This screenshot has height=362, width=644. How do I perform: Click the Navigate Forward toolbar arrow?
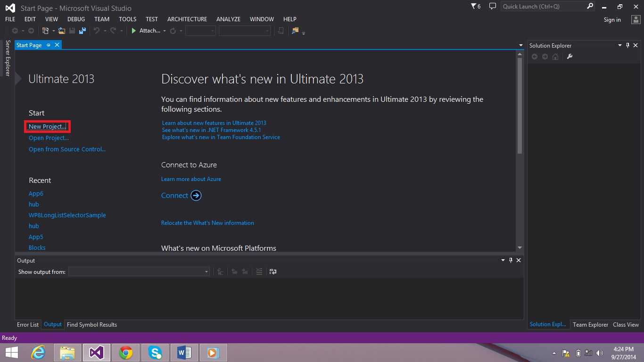click(x=31, y=31)
